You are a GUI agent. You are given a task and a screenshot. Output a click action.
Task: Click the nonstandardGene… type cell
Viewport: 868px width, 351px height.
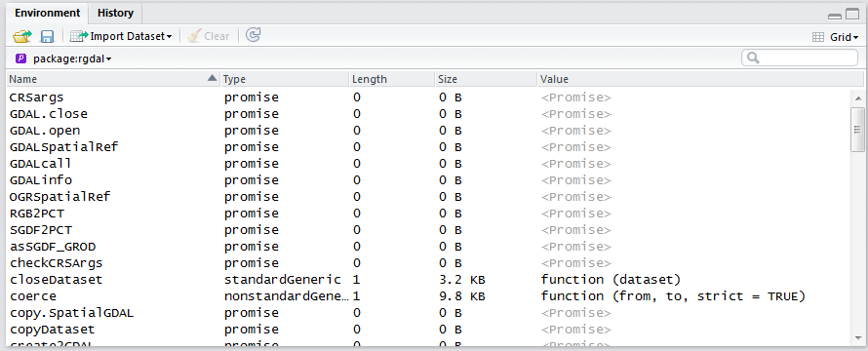[x=286, y=296]
